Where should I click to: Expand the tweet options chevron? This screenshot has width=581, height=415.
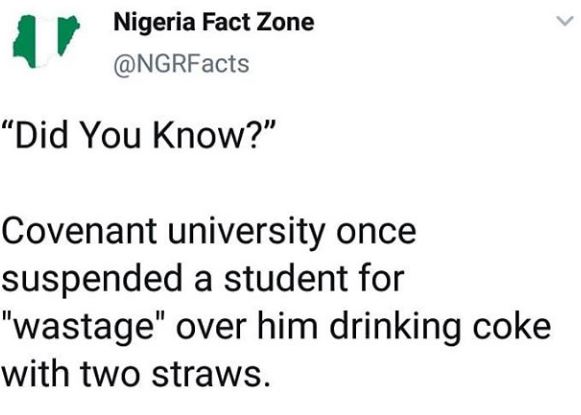(565, 21)
